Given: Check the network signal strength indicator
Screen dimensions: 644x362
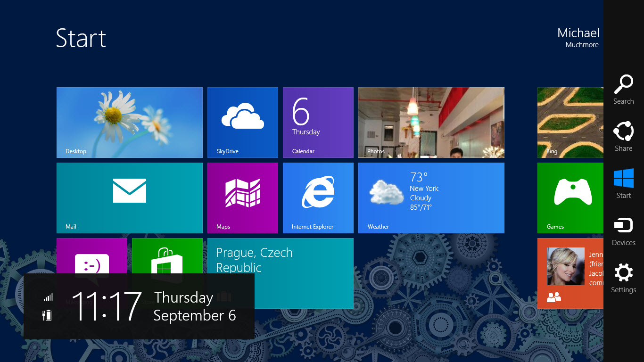Looking at the screenshot, I should pos(48,297).
